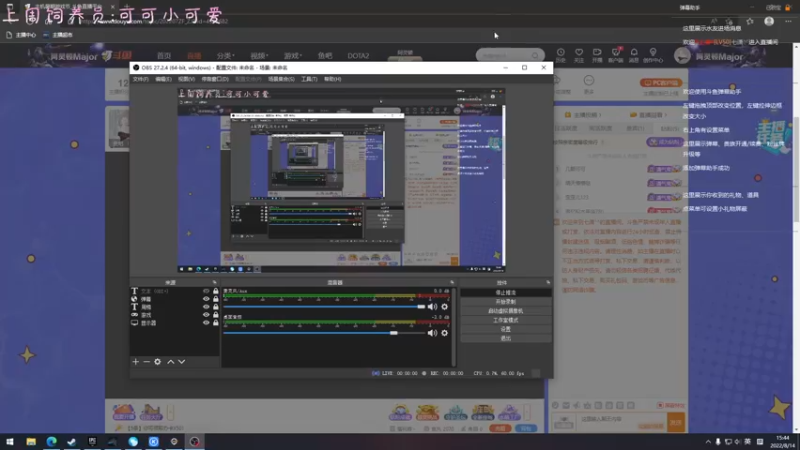Open settings gear for desktop audio channel

pyautogui.click(x=444, y=333)
